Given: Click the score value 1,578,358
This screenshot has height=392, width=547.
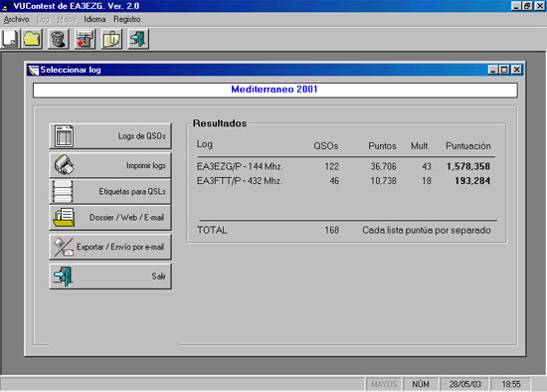Looking at the screenshot, I should tap(468, 166).
